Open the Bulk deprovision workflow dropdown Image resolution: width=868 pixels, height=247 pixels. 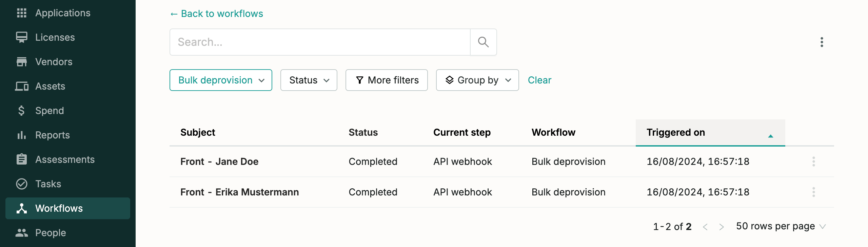click(221, 80)
